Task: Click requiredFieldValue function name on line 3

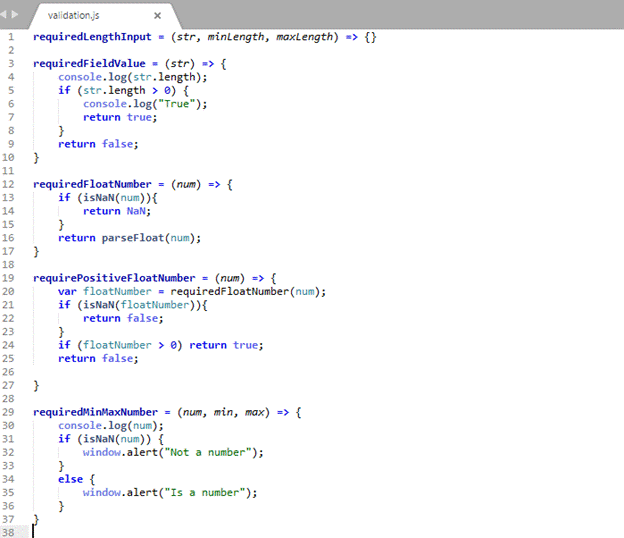Action: (89, 64)
